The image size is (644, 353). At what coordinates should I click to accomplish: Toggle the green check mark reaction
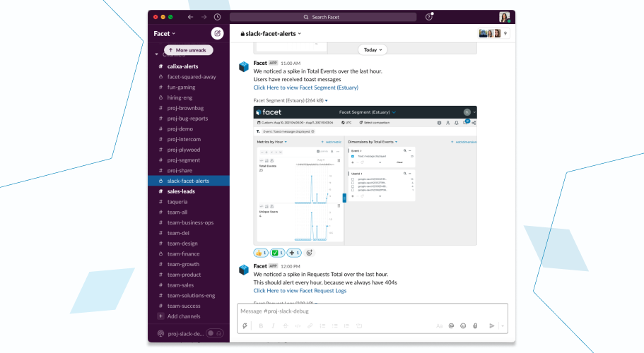277,253
